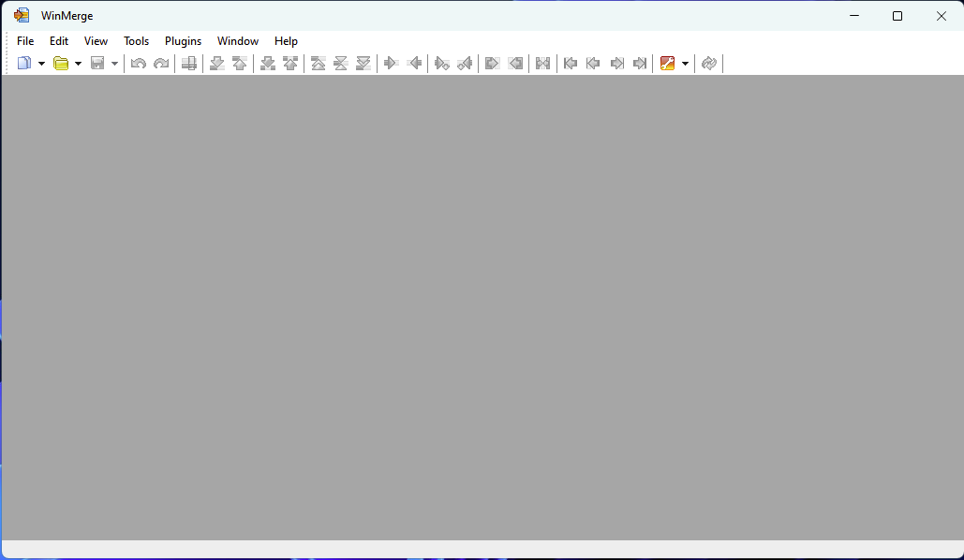
Task: Open the Window menu
Action: [x=238, y=41]
